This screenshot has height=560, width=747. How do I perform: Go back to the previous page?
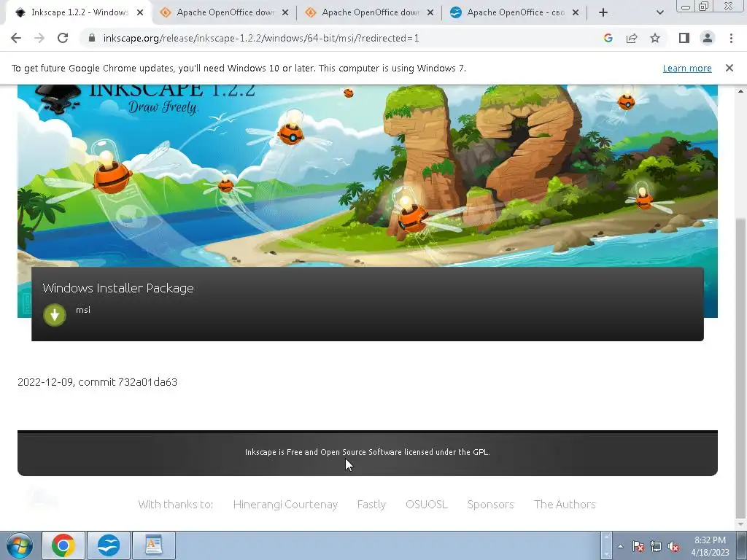(x=16, y=38)
